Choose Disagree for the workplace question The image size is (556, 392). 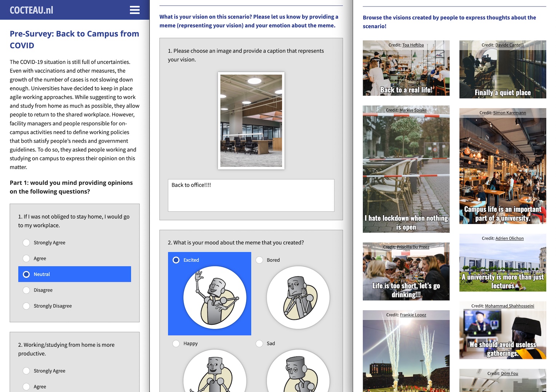point(27,290)
